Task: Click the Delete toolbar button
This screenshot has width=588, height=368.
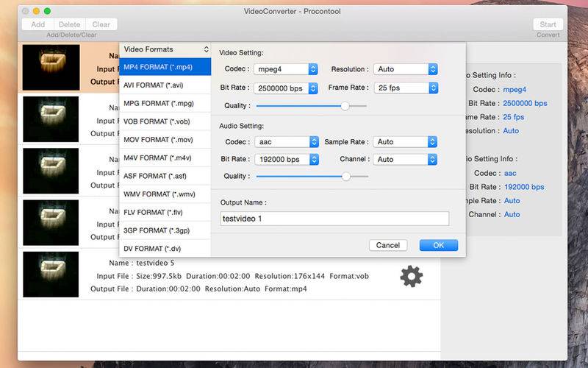Action: 70,24
